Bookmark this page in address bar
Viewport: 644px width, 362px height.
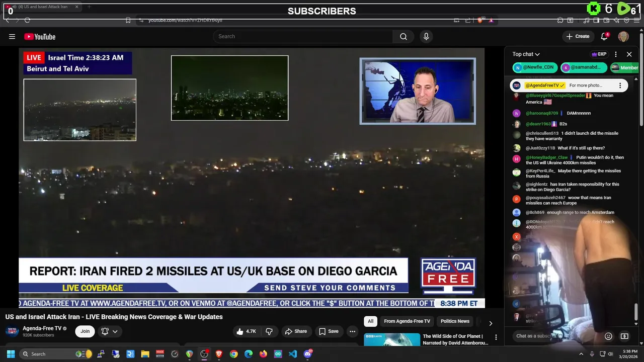[128, 20]
